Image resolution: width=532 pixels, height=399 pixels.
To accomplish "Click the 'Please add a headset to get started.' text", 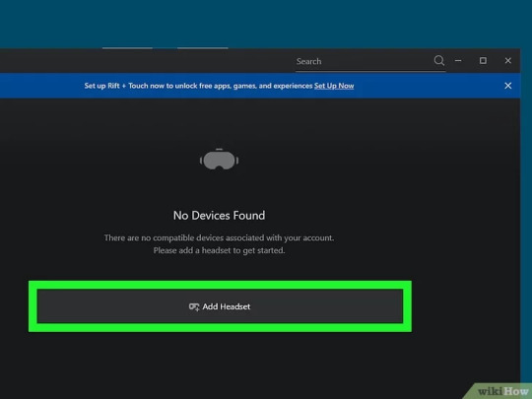I will click(x=219, y=250).
